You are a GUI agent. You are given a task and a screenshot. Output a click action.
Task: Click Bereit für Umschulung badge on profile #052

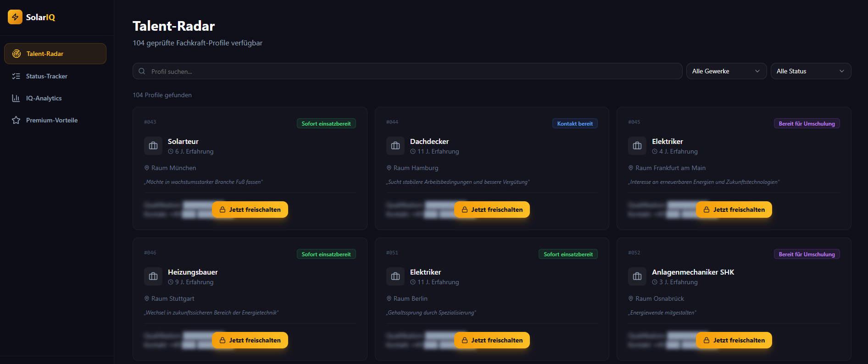(807, 254)
